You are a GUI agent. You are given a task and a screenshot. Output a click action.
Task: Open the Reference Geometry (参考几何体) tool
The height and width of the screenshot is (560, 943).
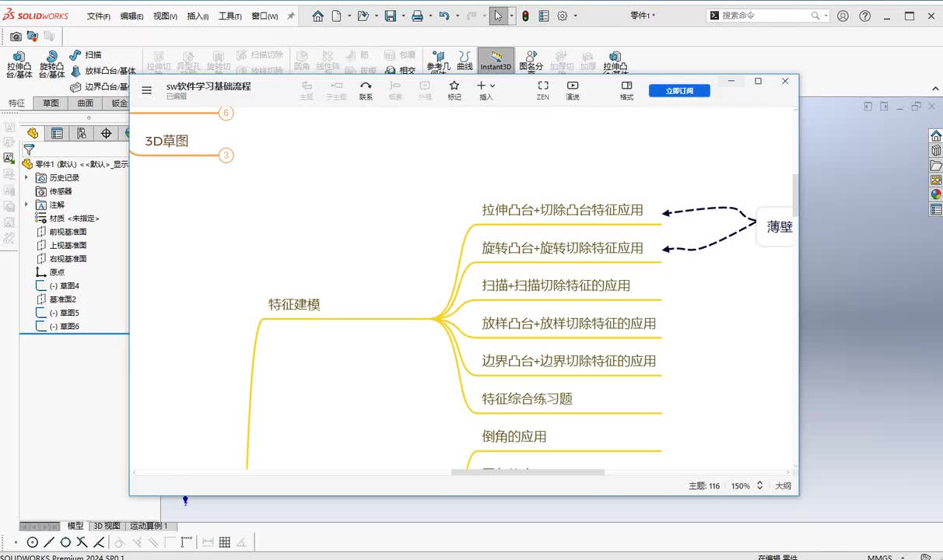click(x=438, y=63)
